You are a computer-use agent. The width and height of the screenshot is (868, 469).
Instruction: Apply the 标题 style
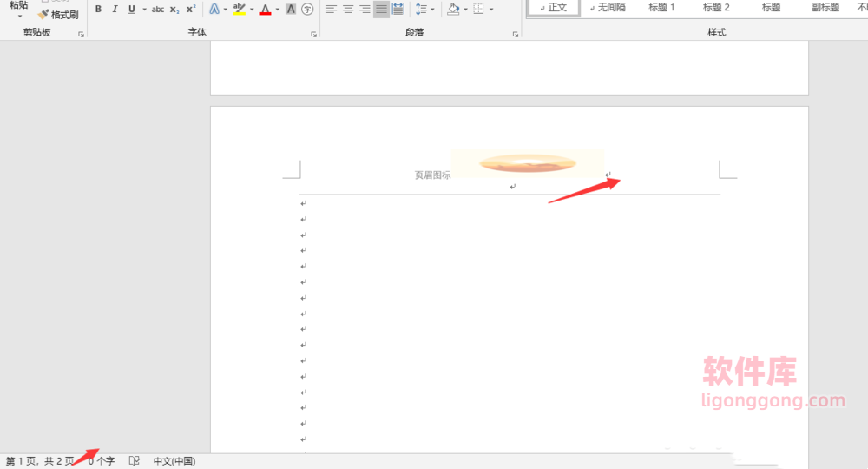tap(771, 8)
